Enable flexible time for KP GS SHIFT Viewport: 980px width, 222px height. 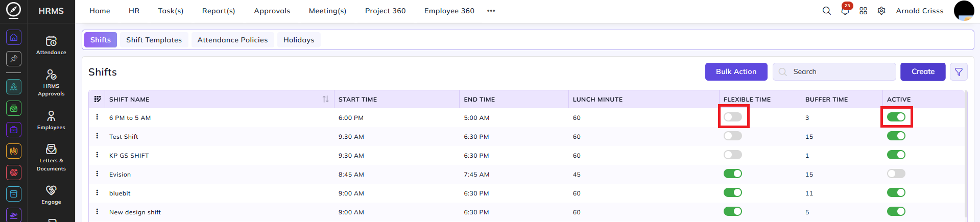coord(733,155)
